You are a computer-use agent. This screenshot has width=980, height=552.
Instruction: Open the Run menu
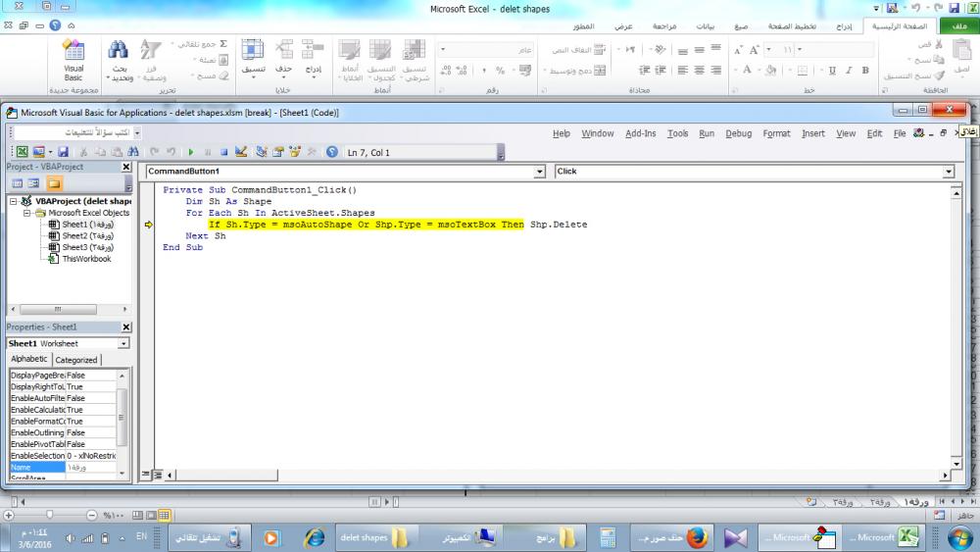[707, 133]
